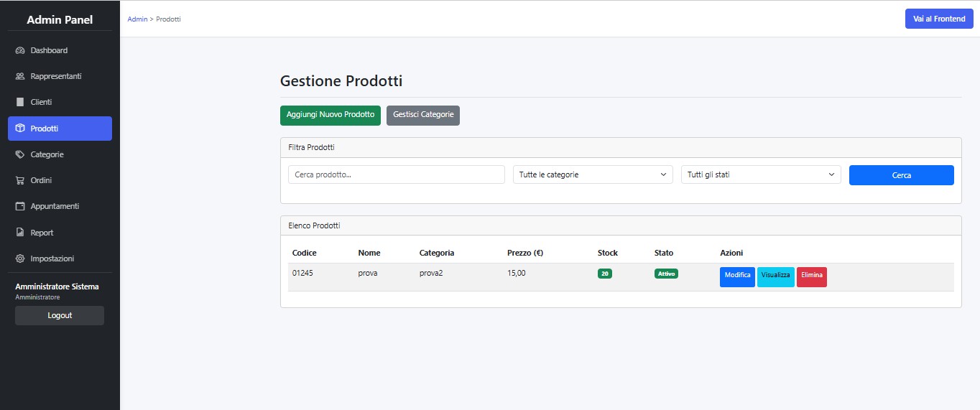Screen dimensions: 980x410
Task: Click Modifica for product 01245
Action: (x=737, y=277)
